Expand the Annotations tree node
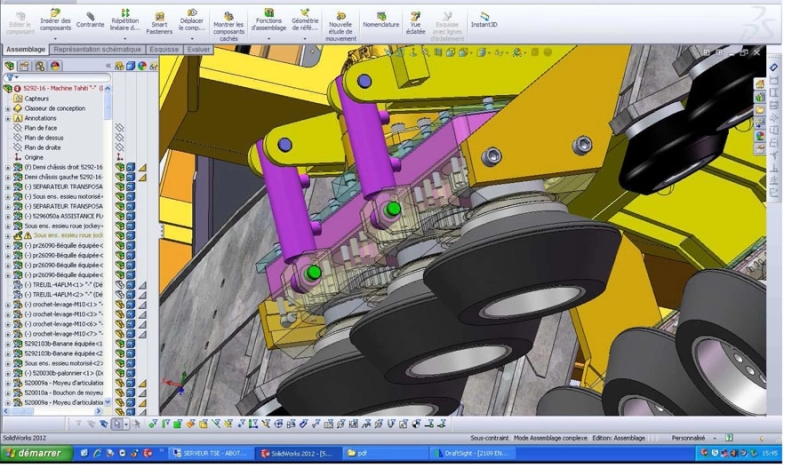This screenshot has height=476, width=800. 8,118
